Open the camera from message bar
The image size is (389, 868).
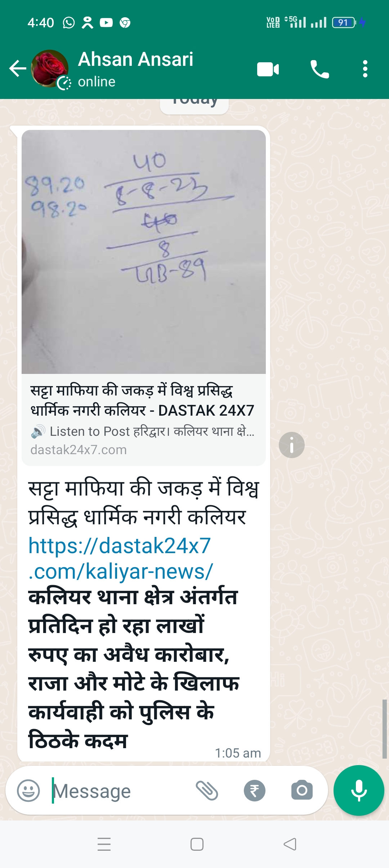(302, 791)
